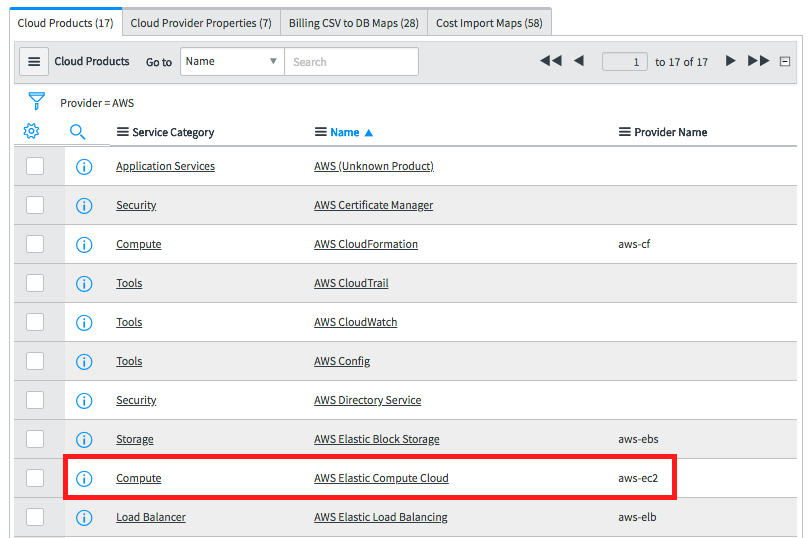Open Application Services category link

(165, 166)
